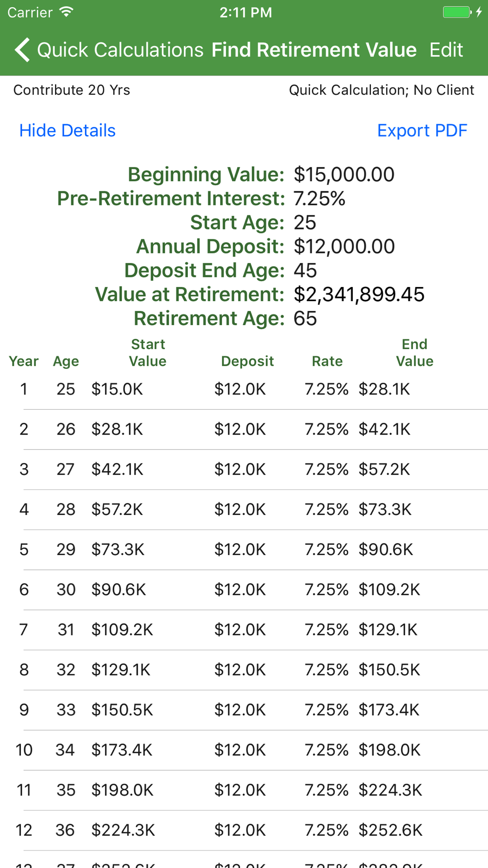Tap the back chevron arrow
488x868 pixels.
(22, 50)
